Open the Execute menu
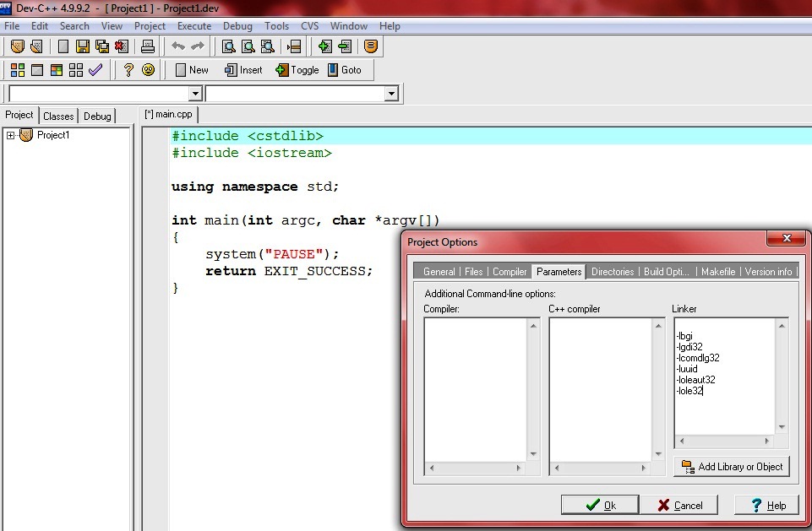The width and height of the screenshot is (812, 531). tap(194, 26)
